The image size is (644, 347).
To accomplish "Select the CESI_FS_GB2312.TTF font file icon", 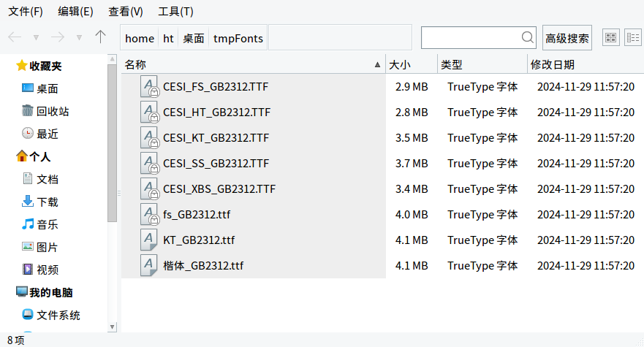I will (x=150, y=87).
